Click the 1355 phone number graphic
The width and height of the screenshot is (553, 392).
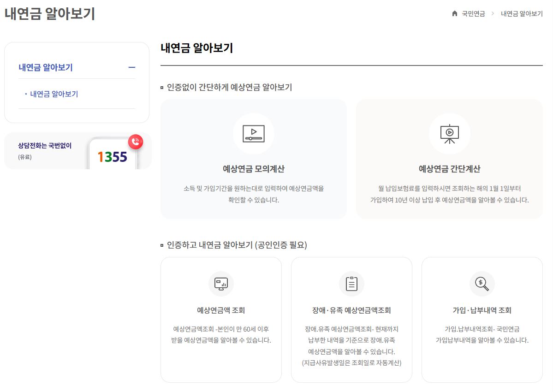112,157
